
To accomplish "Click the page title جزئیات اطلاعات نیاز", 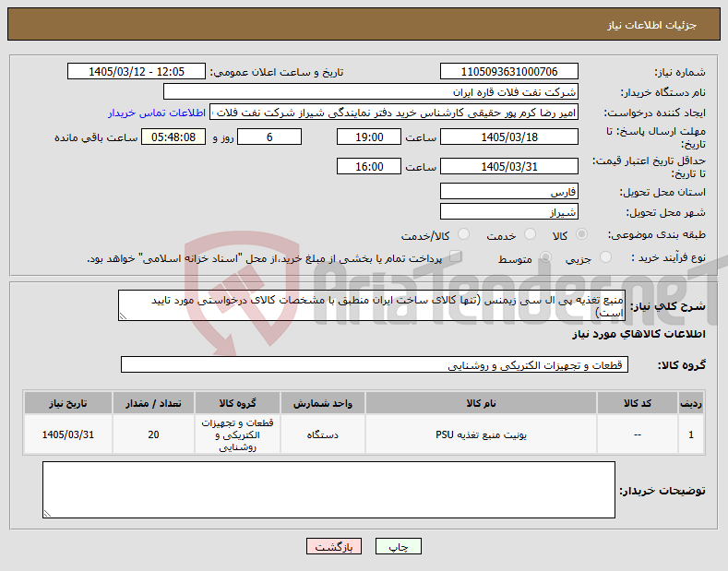I will (651, 25).
